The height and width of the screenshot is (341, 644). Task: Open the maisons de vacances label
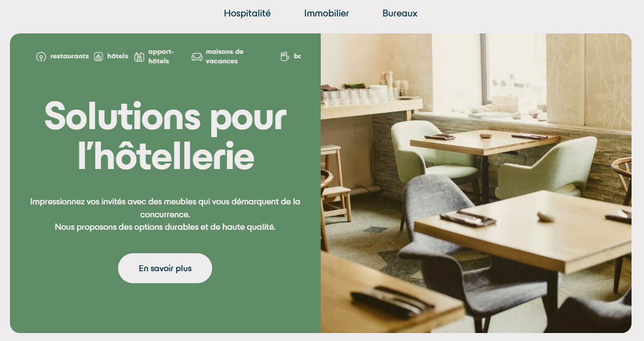225,56
